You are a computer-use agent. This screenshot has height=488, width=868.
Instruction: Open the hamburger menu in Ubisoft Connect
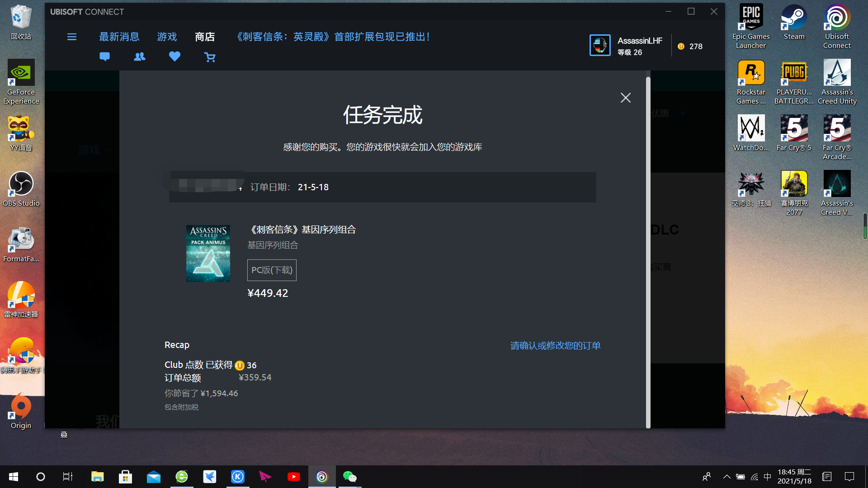pos(72,37)
